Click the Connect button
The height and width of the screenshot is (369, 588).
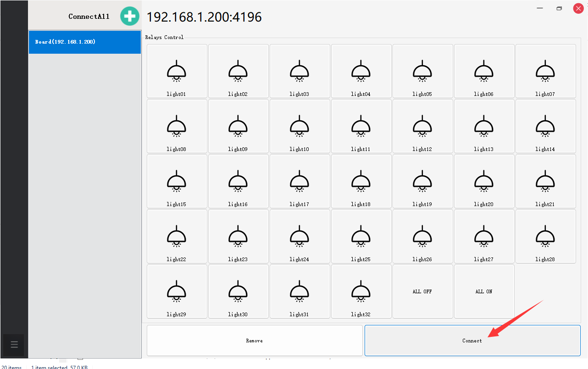(472, 341)
